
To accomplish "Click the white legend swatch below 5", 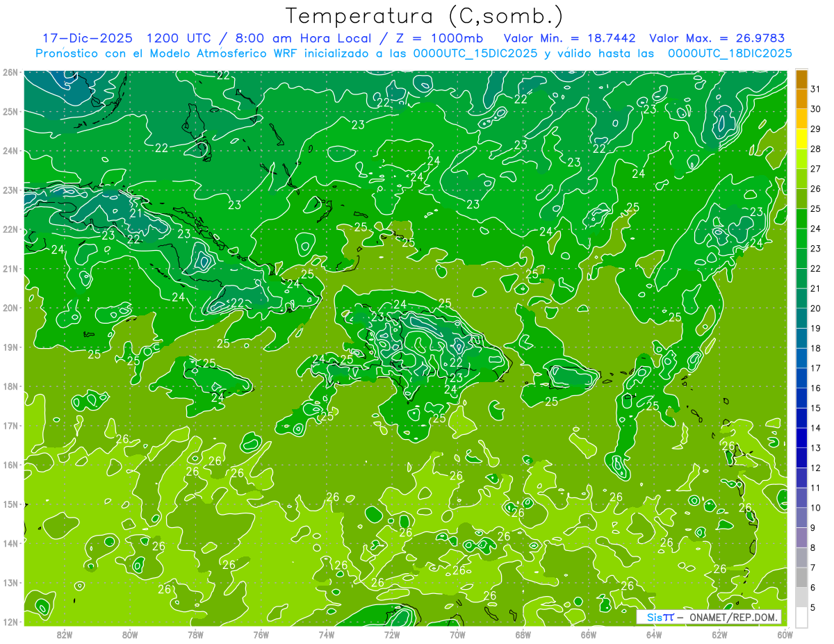I will click(801, 617).
